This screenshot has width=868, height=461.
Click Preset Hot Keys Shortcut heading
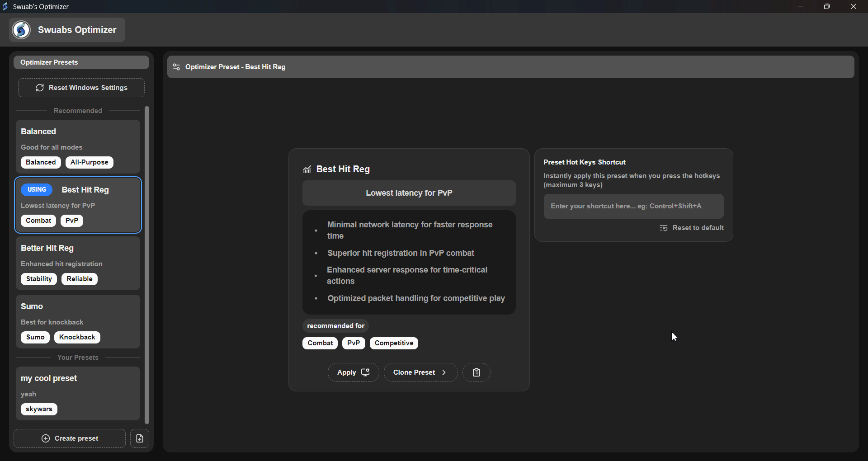[x=585, y=162]
